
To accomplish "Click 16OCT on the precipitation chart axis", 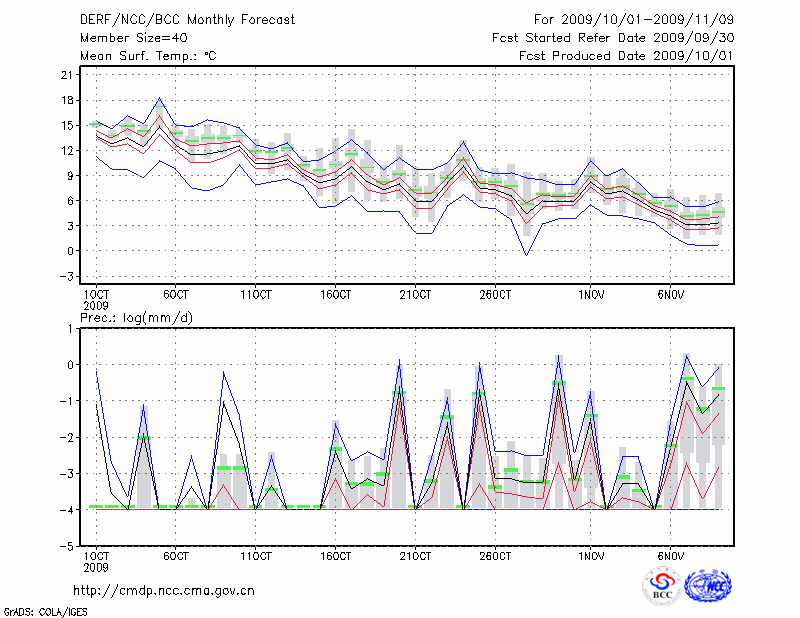I will 336,554.
